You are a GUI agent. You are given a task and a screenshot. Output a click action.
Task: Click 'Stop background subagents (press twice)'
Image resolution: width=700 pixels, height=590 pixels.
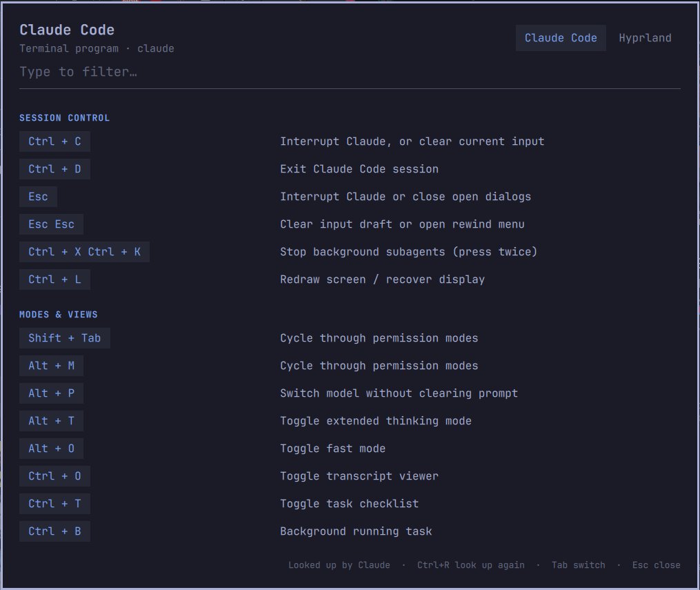point(408,252)
